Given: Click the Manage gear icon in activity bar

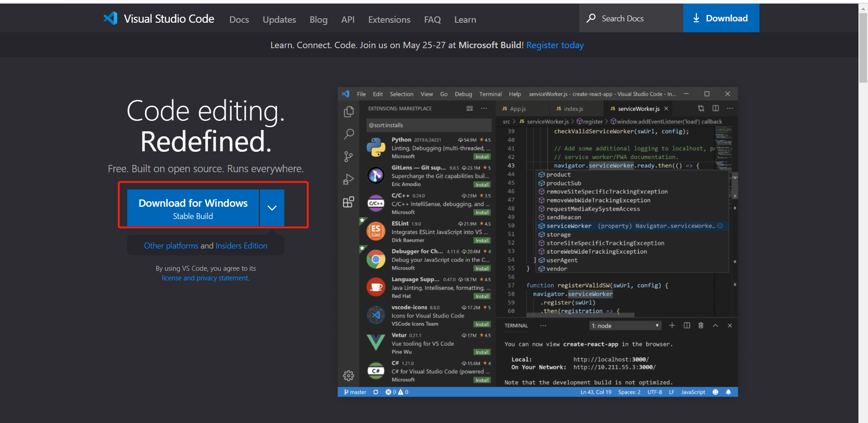Looking at the screenshot, I should (x=348, y=376).
